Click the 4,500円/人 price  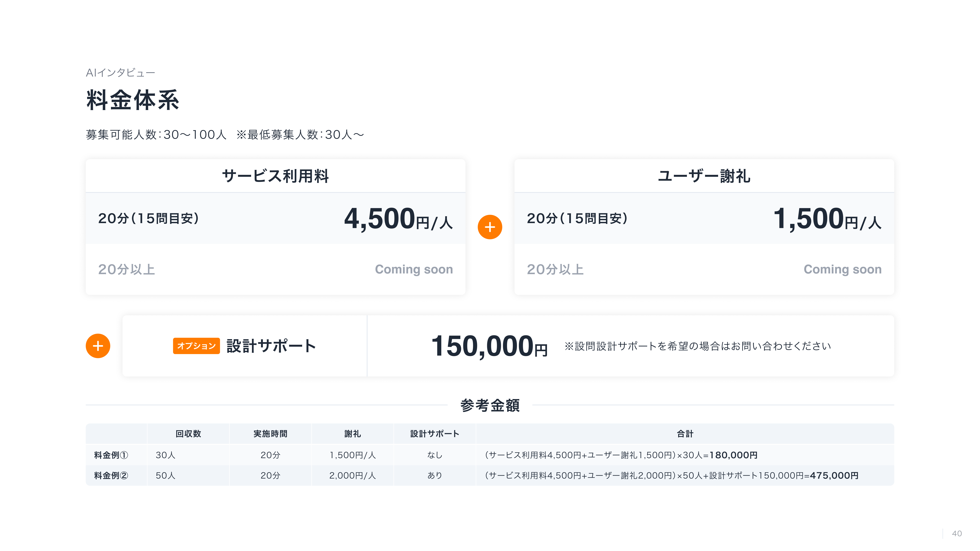click(x=398, y=219)
